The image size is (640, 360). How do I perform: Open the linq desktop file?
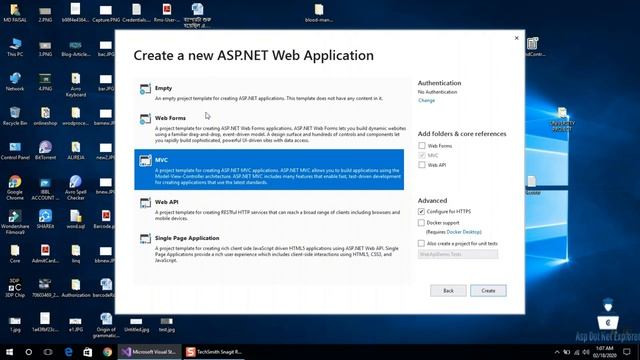76,253
